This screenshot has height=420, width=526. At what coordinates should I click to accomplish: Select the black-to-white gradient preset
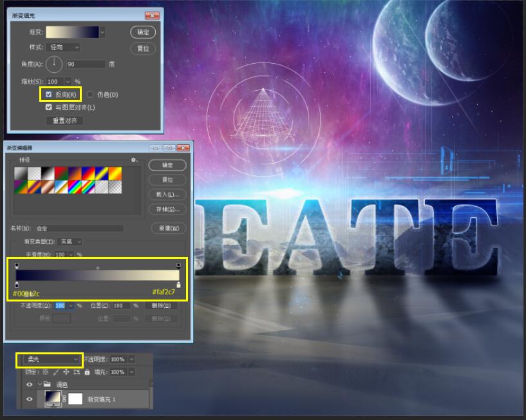48,173
